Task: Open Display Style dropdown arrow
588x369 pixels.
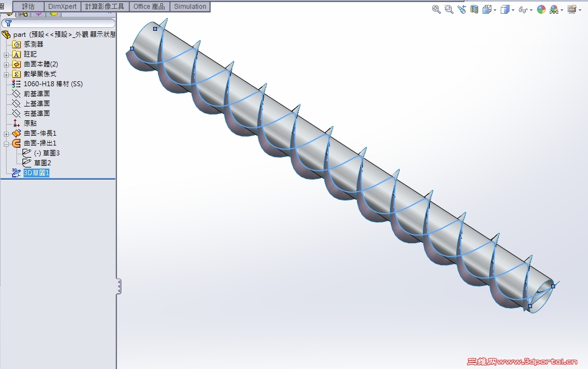Action: (x=513, y=10)
